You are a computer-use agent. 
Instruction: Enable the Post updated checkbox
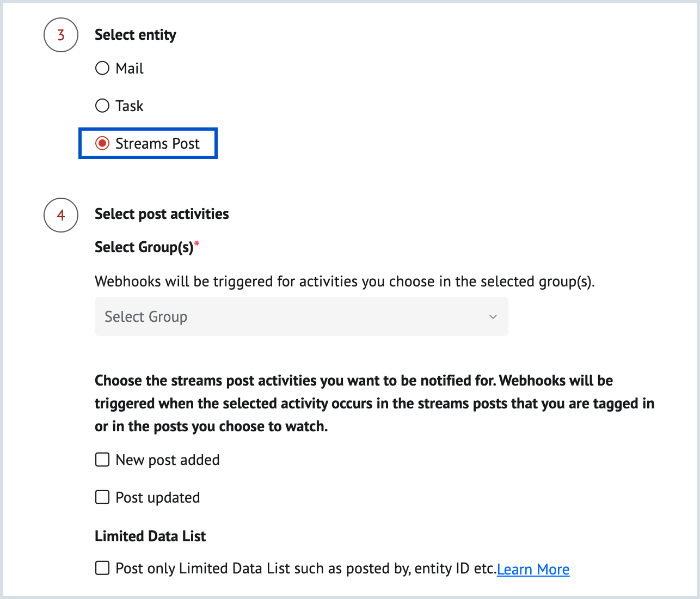[x=102, y=497]
